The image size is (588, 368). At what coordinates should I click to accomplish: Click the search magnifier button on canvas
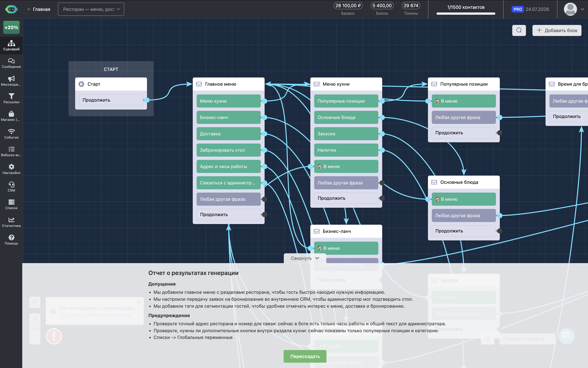519,30
